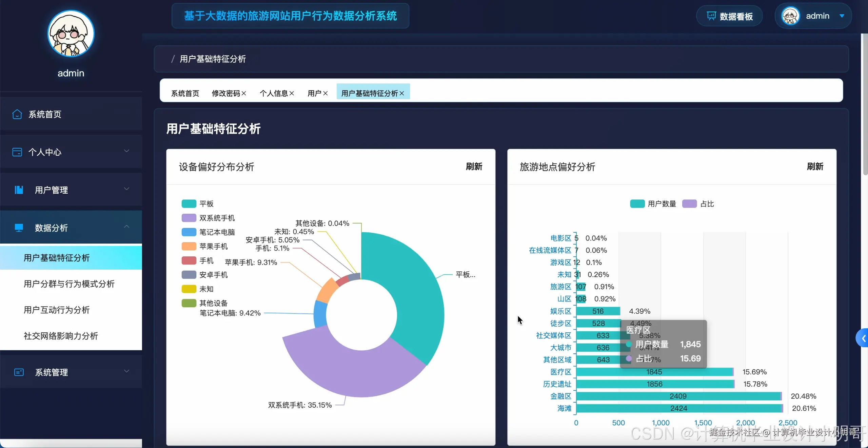Select the 系统首页 home icon in sidebar

tap(17, 114)
